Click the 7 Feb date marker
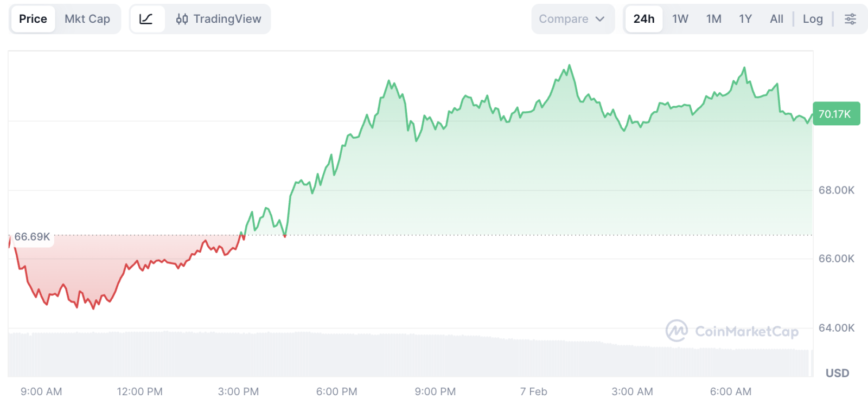This screenshot has width=868, height=399. coord(533,391)
